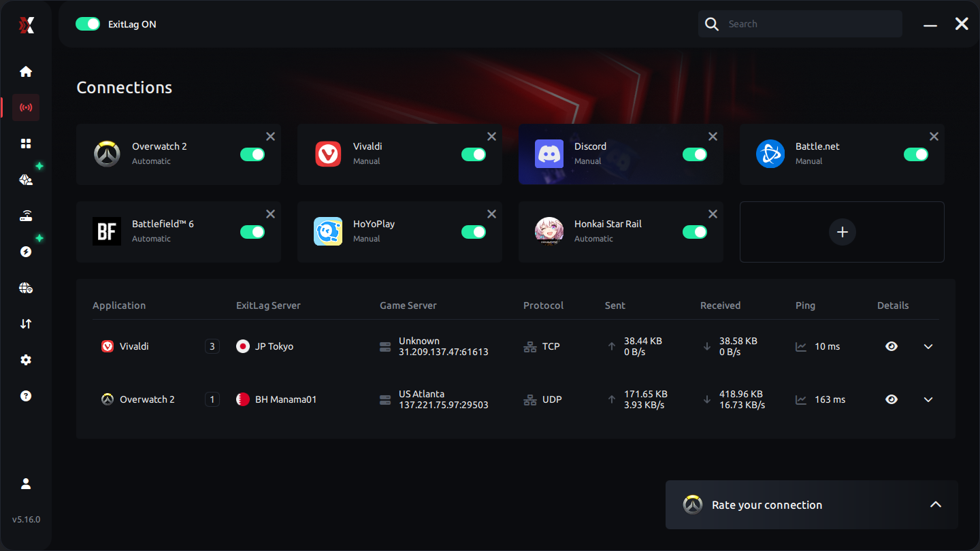Remove the Discord card with X

(713, 137)
